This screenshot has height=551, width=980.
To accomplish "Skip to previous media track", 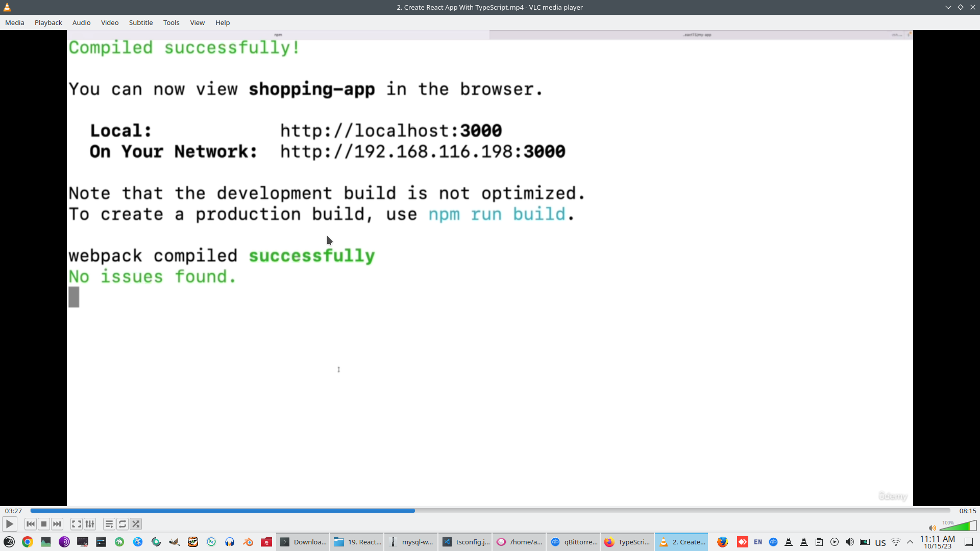I will click(x=31, y=524).
